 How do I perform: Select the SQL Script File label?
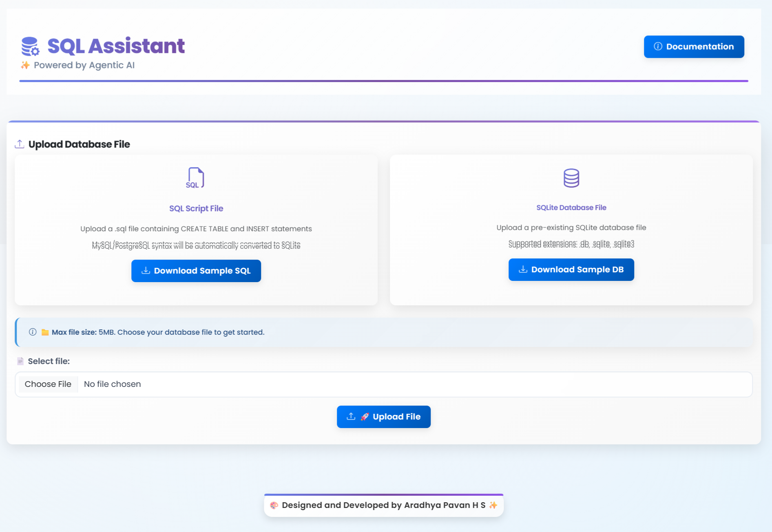pos(196,208)
